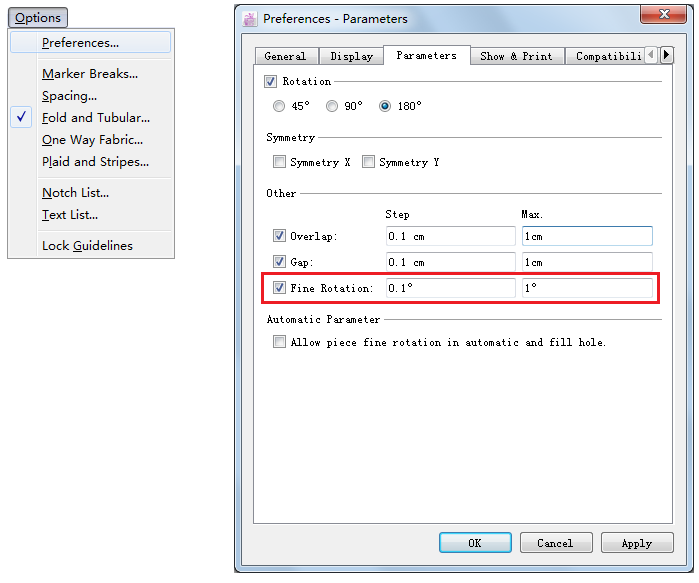Click the Preferences window title icon

250,18
